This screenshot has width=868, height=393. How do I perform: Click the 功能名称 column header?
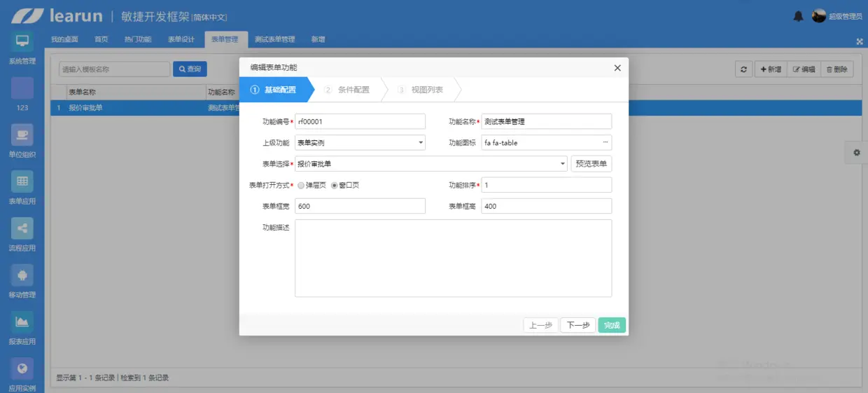click(223, 92)
